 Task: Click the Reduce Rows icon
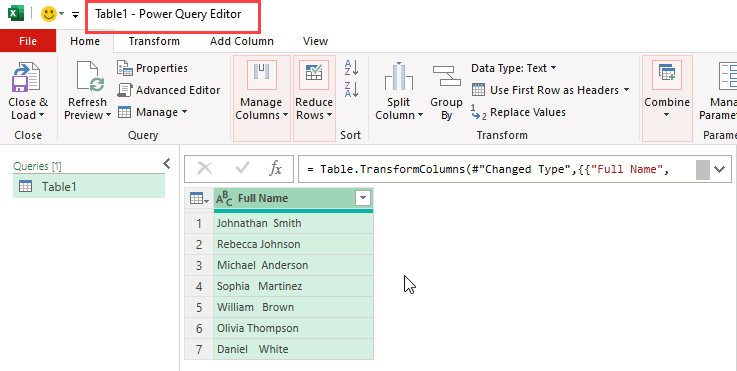click(314, 75)
